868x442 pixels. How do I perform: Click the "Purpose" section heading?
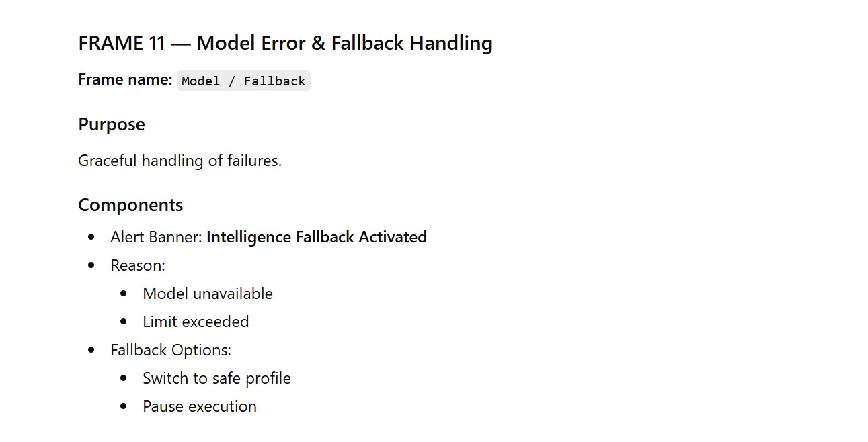[112, 124]
